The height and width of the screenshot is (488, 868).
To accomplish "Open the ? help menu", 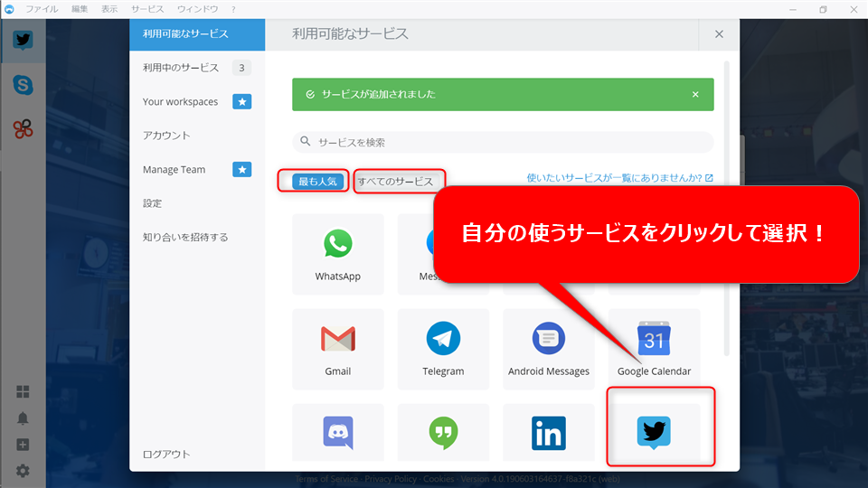I will pos(233,9).
